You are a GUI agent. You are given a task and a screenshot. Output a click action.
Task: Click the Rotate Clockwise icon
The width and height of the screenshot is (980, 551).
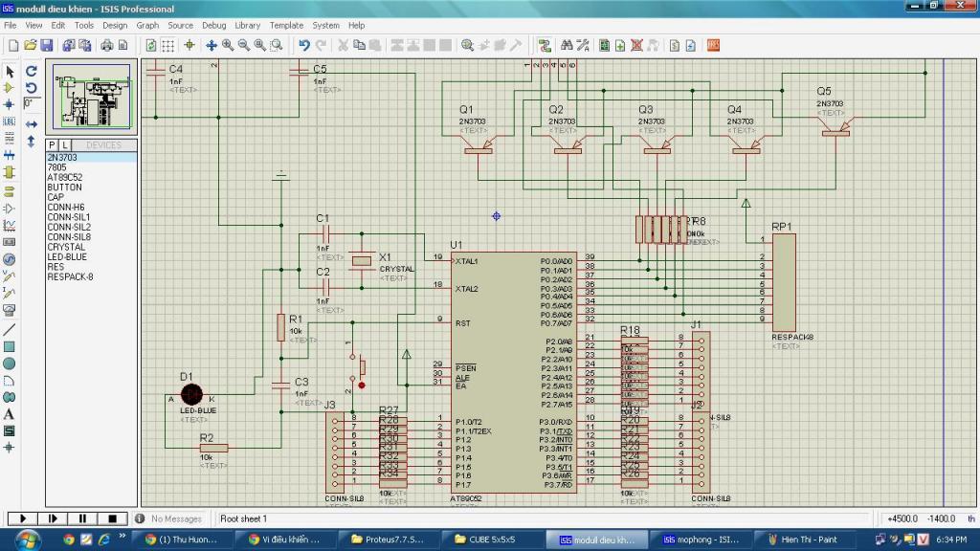pyautogui.click(x=31, y=72)
